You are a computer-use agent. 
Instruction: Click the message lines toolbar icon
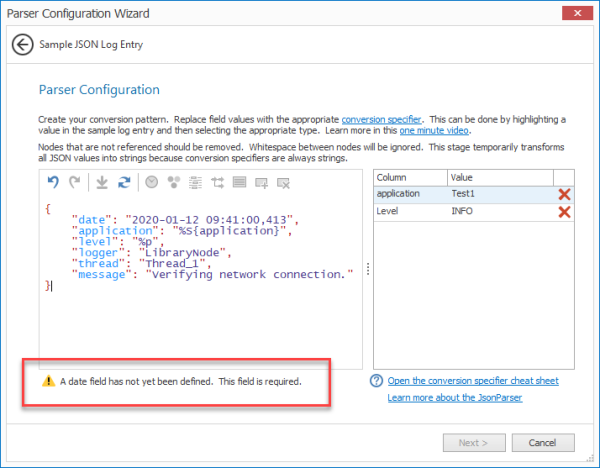pos(240,183)
